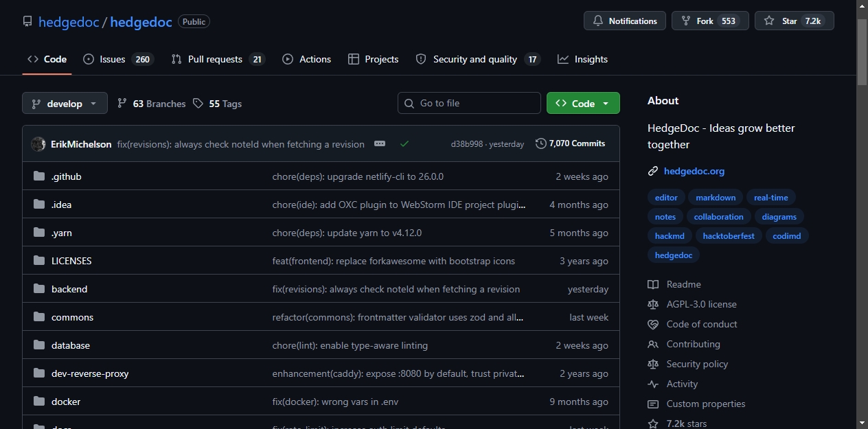Viewport: 868px width, 429px height.
Task: Open the Insights tab
Action: (582, 59)
